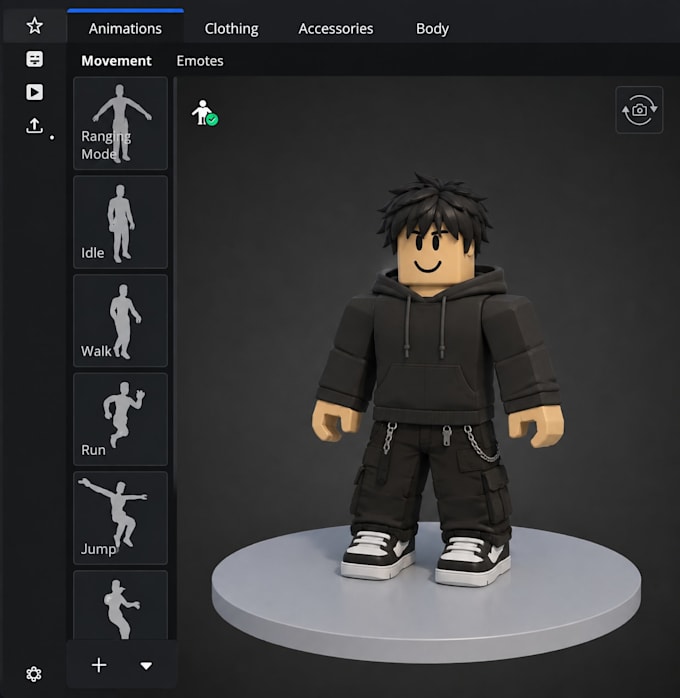Switch to the Animations tab
This screenshot has height=698, width=680.
tap(125, 28)
